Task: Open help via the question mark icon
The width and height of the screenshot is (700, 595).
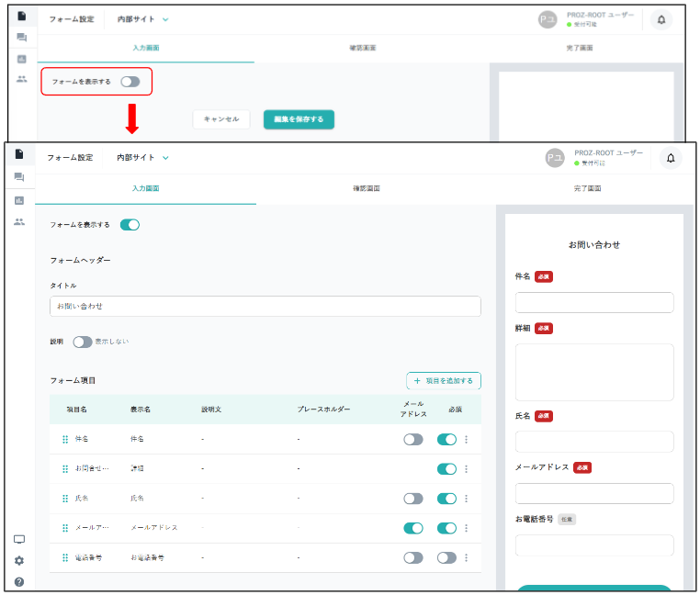Action: (19, 581)
